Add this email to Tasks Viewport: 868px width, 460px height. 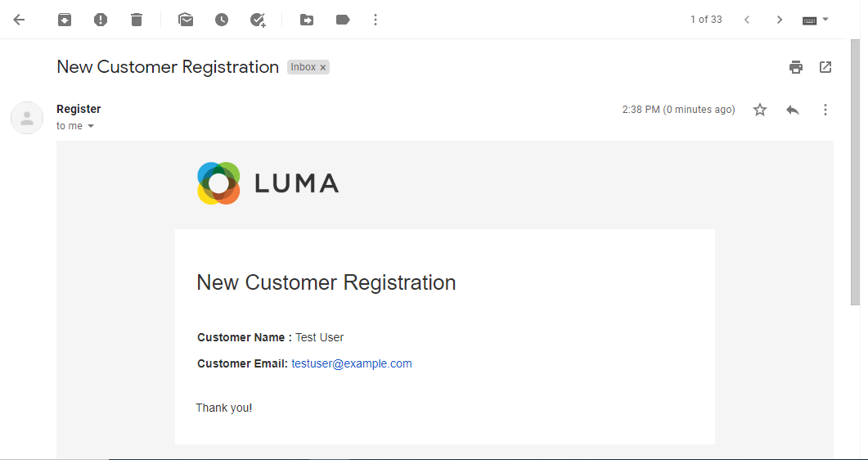[258, 20]
